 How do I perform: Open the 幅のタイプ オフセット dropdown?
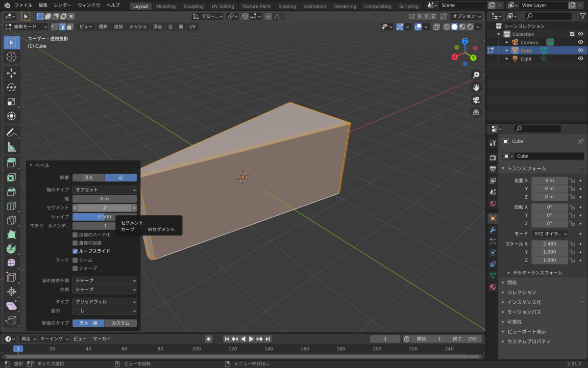pyautogui.click(x=105, y=190)
